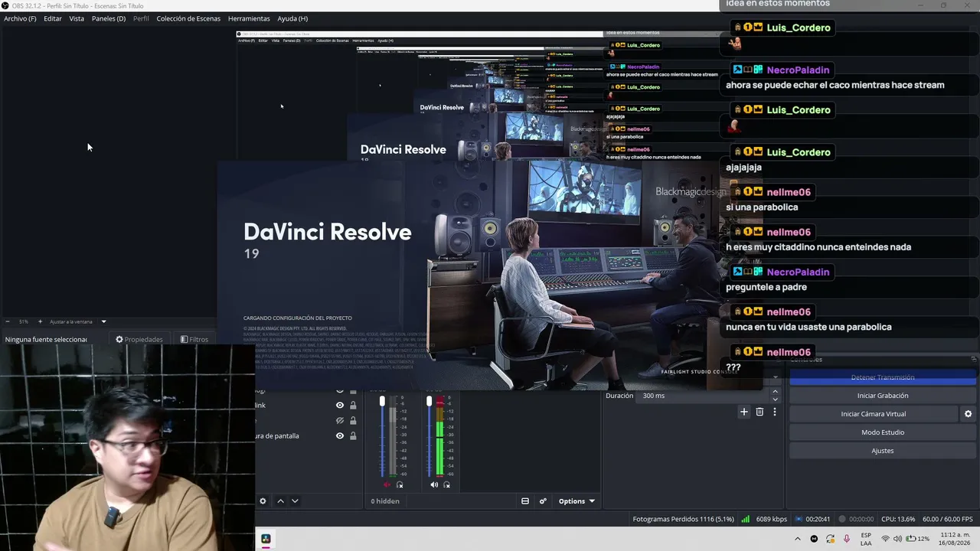Add a new scene transition
Screen dimensions: 980x551
(743, 412)
